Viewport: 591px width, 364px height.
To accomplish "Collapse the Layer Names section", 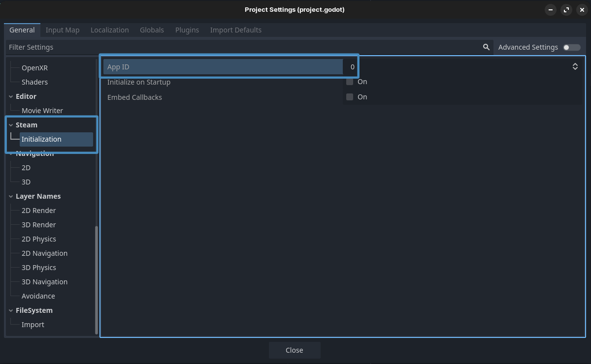I will (x=11, y=196).
